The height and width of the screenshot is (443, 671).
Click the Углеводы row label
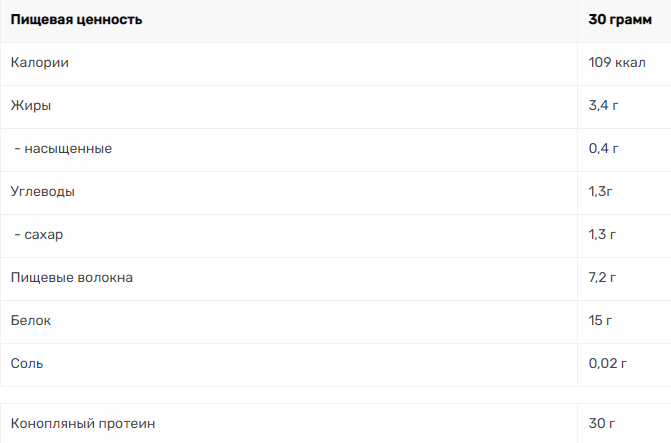point(43,191)
